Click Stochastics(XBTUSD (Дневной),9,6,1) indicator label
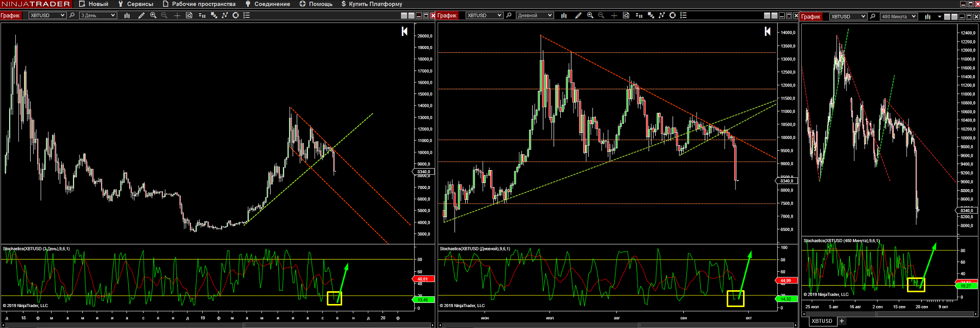The image size is (980, 328). pos(474,249)
